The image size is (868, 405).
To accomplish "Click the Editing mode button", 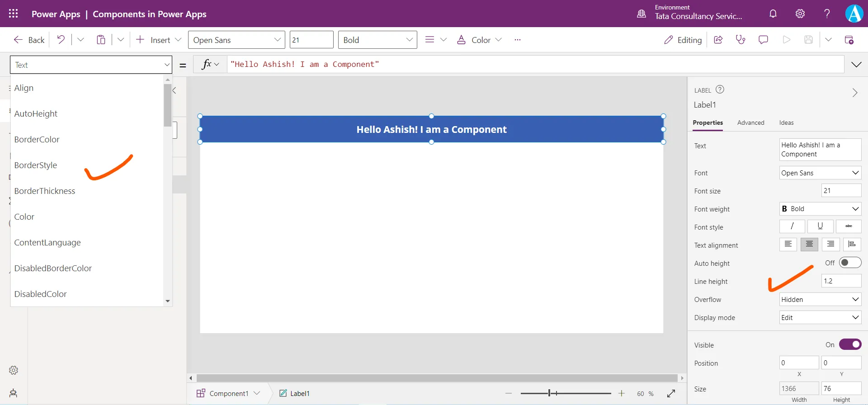I will tap(683, 40).
